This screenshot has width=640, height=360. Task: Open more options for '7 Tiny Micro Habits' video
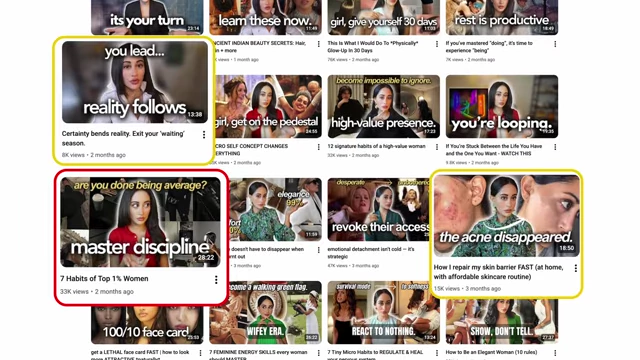(x=437, y=353)
